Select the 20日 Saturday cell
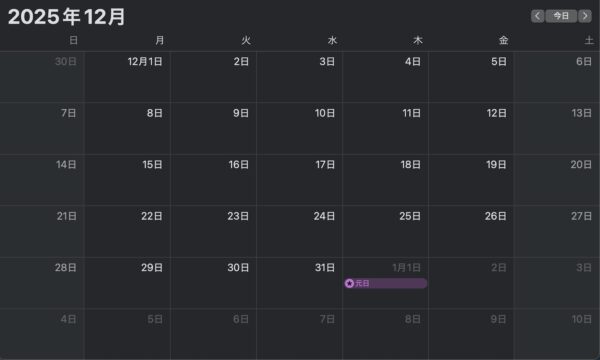The image size is (600, 360). tap(557, 180)
